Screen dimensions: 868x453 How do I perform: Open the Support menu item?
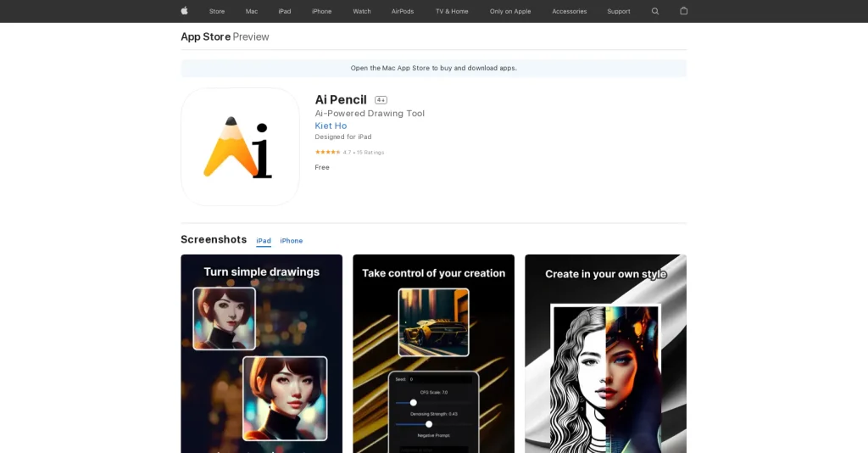(x=619, y=11)
